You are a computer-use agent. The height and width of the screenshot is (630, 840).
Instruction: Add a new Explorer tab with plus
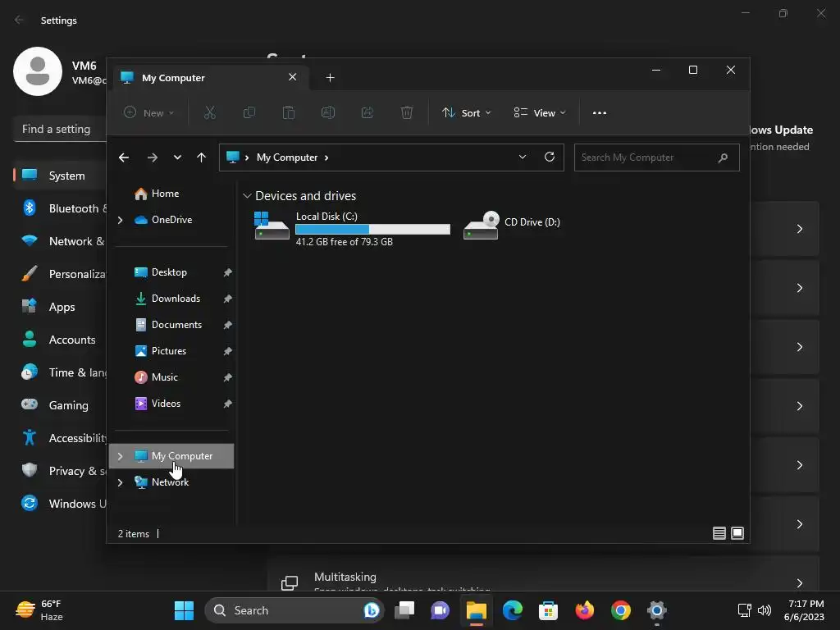pos(330,78)
